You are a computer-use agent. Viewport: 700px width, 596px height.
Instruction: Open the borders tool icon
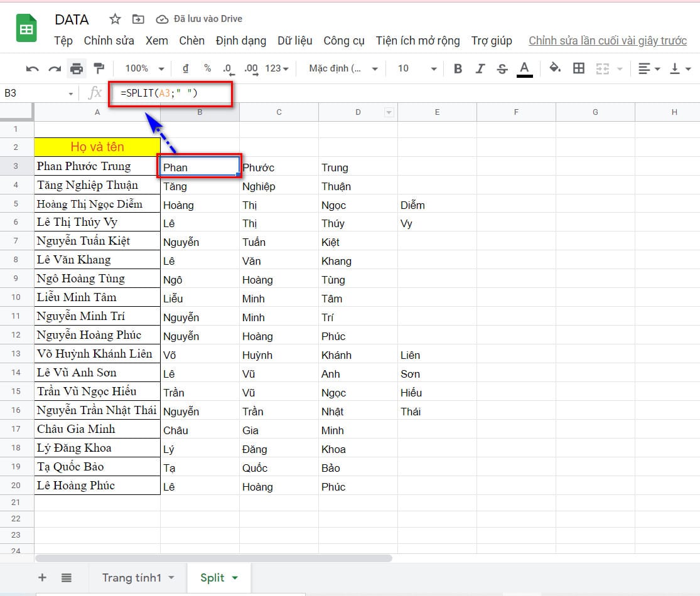579,68
